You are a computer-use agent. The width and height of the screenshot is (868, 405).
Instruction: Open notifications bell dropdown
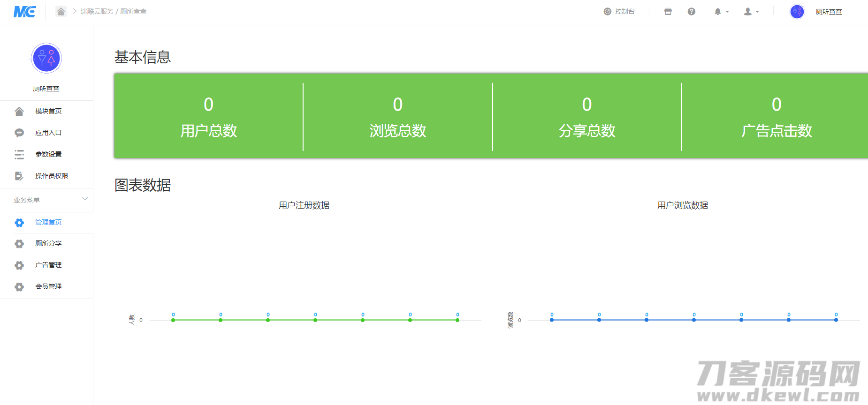721,12
